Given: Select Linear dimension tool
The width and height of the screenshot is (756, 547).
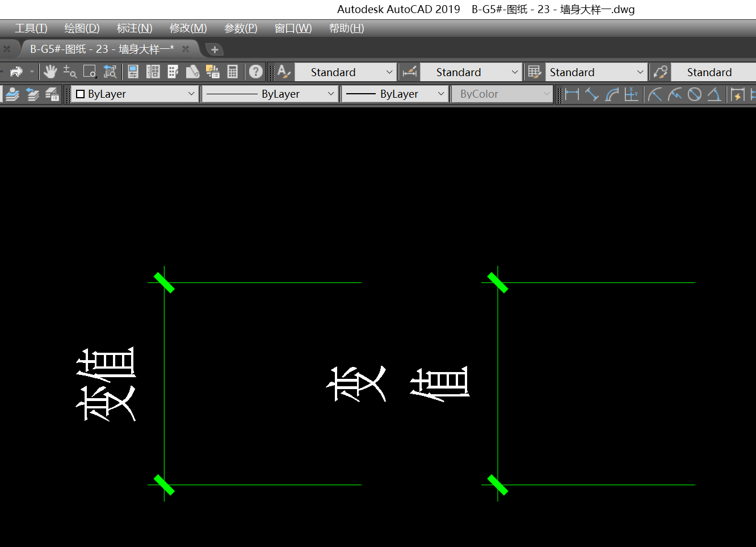Looking at the screenshot, I should click(572, 94).
